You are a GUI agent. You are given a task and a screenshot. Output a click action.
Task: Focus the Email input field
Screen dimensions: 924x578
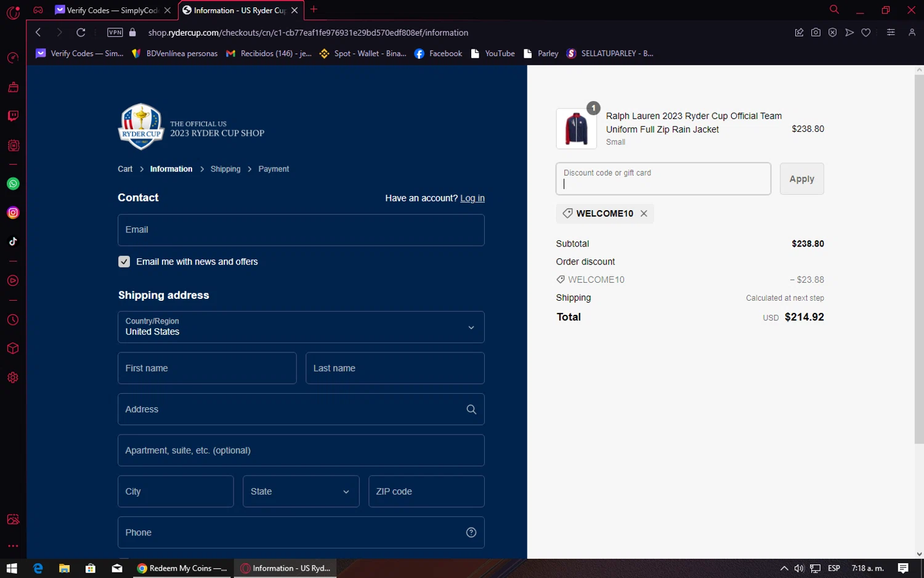(301, 230)
